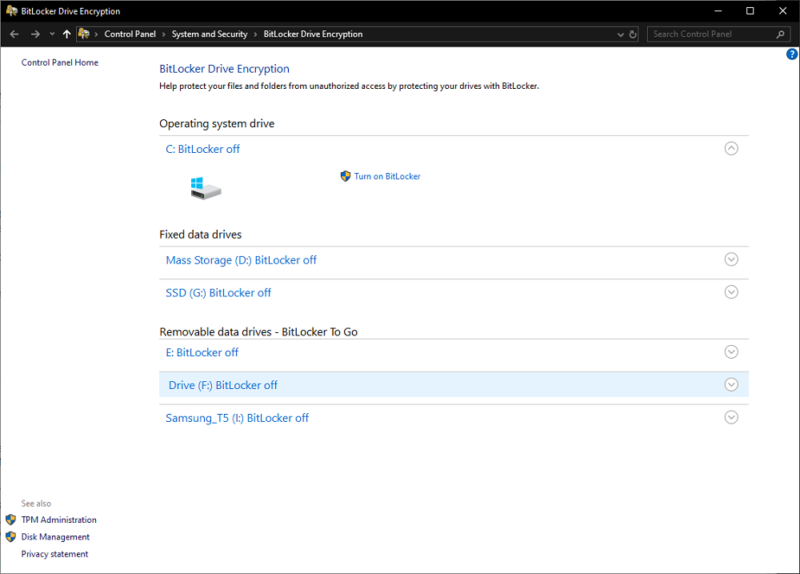Click the Refresh button in address bar
The image size is (800, 574).
point(633,34)
